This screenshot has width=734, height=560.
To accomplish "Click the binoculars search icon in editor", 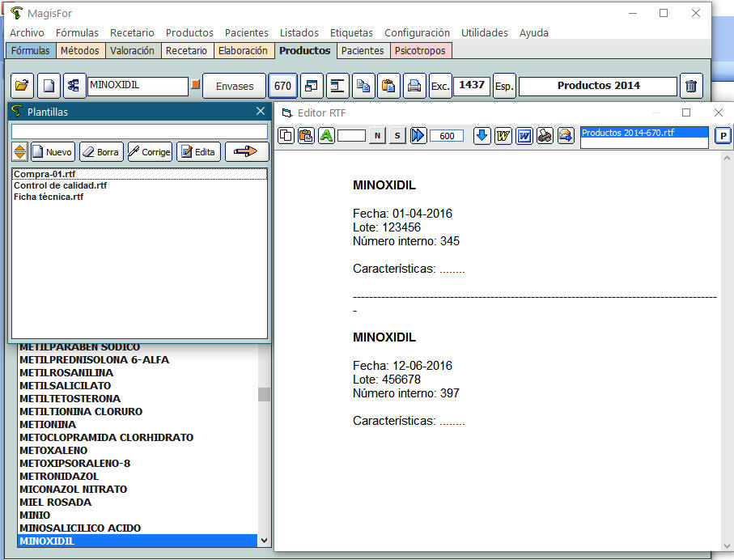I will (x=545, y=135).
